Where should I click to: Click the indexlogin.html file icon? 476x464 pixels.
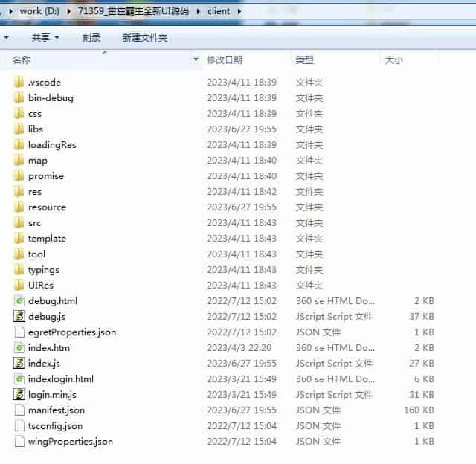(19, 379)
